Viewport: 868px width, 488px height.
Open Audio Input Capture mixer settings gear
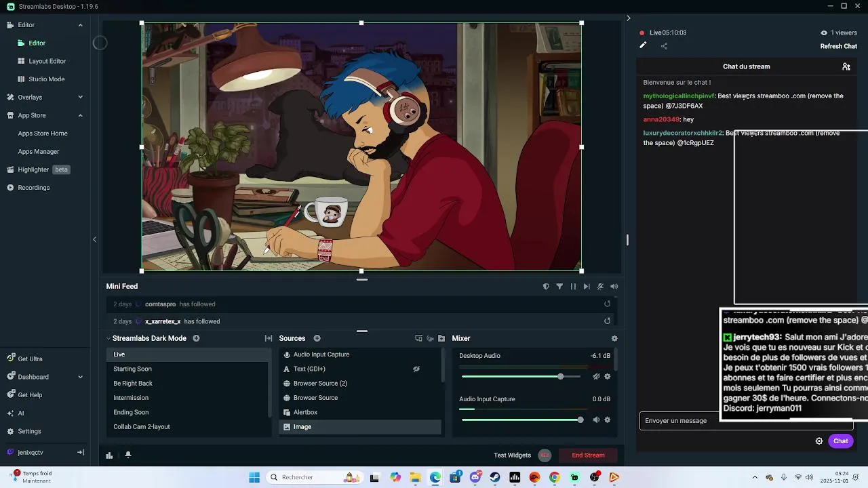pos(607,420)
